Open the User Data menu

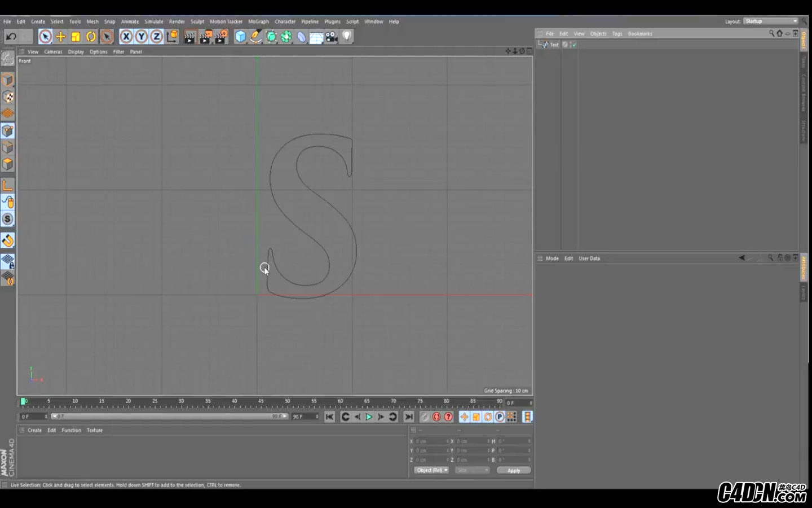pos(589,259)
